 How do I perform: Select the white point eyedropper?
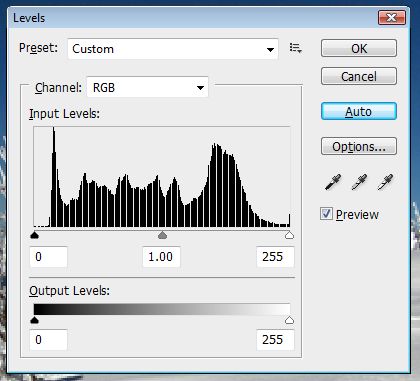click(x=385, y=182)
